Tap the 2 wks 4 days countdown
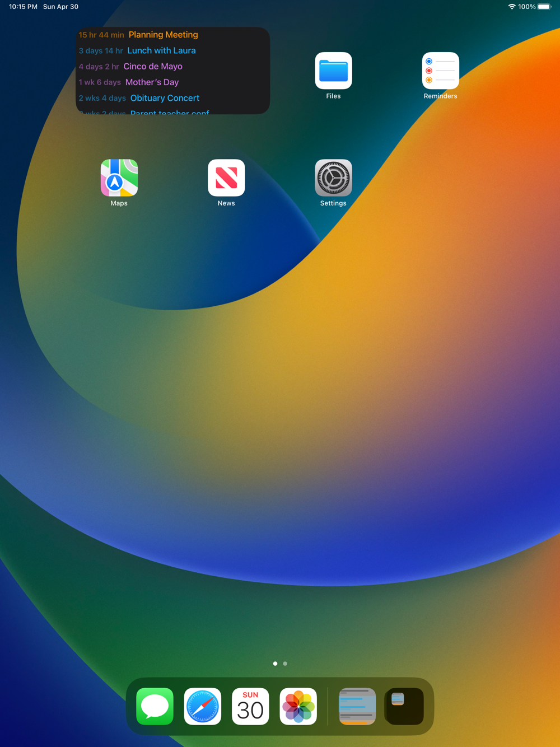The height and width of the screenshot is (747, 560). coord(102,98)
